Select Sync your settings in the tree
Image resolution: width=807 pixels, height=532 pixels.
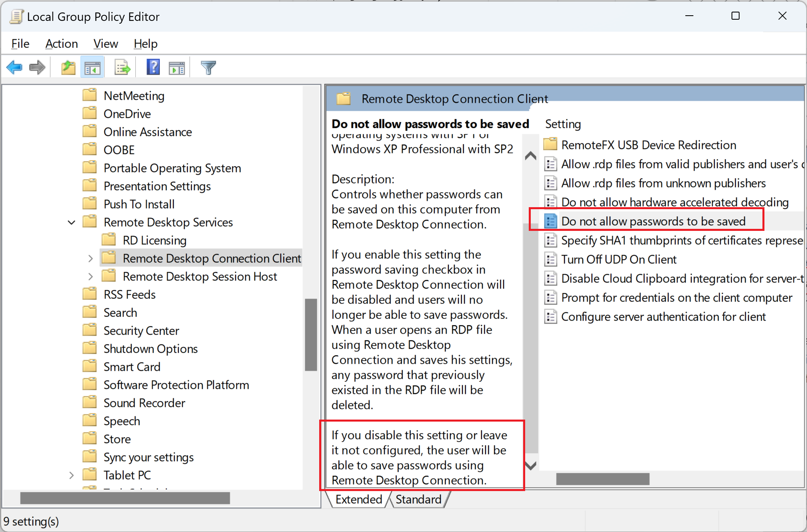pyautogui.click(x=149, y=457)
